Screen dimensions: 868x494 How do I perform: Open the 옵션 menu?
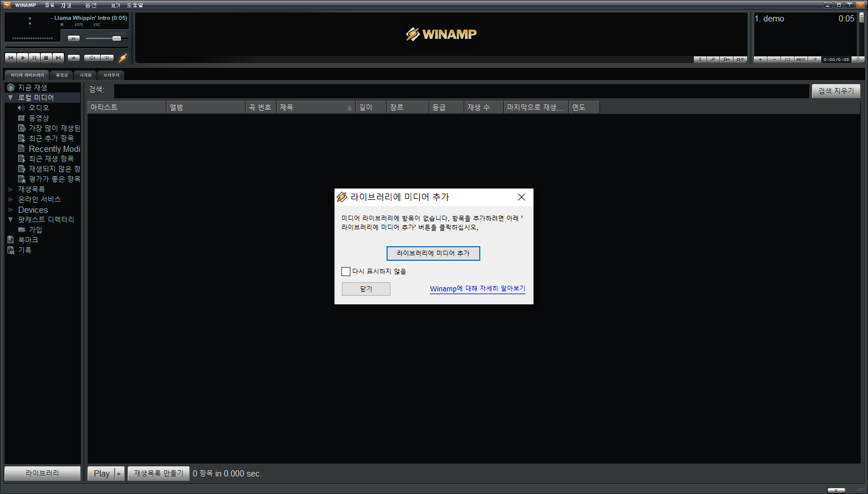[91, 5]
